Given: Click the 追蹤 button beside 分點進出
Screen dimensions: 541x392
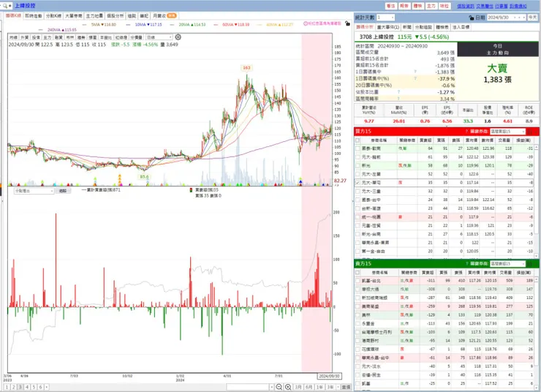Looking at the screenshot, I should [63, 191].
